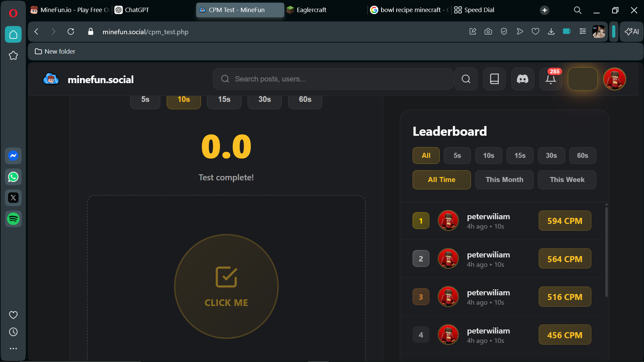Viewport: 644px width, 362px height.
Task: Filter leaderboard to This Month
Action: [504, 180]
